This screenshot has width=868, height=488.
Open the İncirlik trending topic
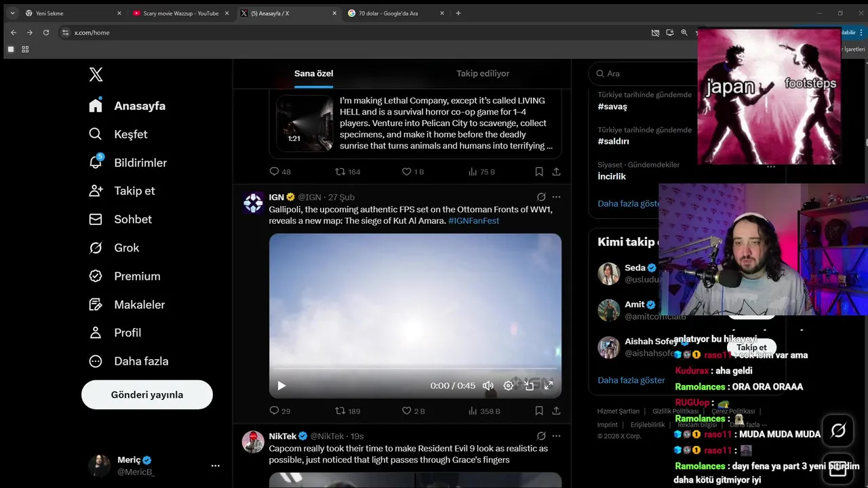pyautogui.click(x=612, y=176)
